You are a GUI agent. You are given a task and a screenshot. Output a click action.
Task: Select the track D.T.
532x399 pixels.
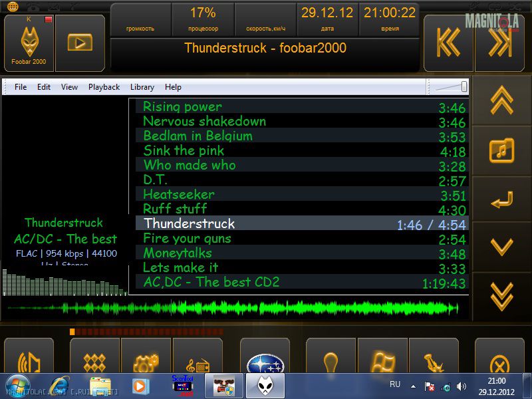(302, 180)
